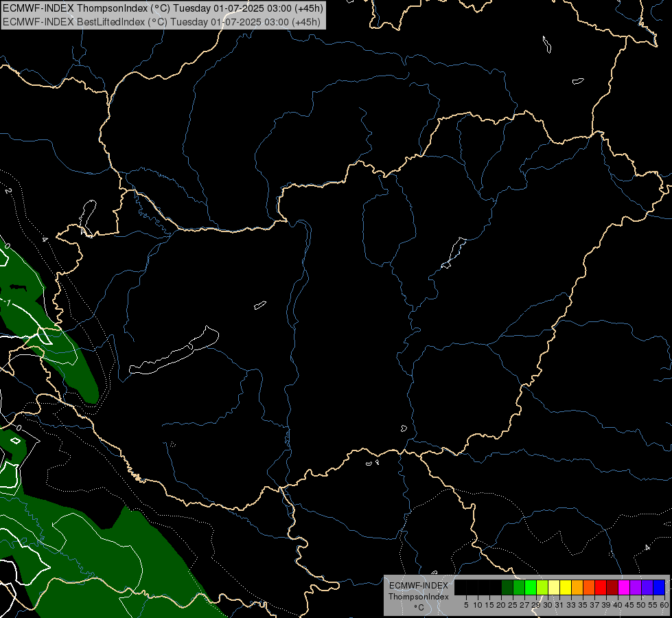Select the red-orange 35–37 legend swatch
Screen dimensions: 672x618
[589, 587]
